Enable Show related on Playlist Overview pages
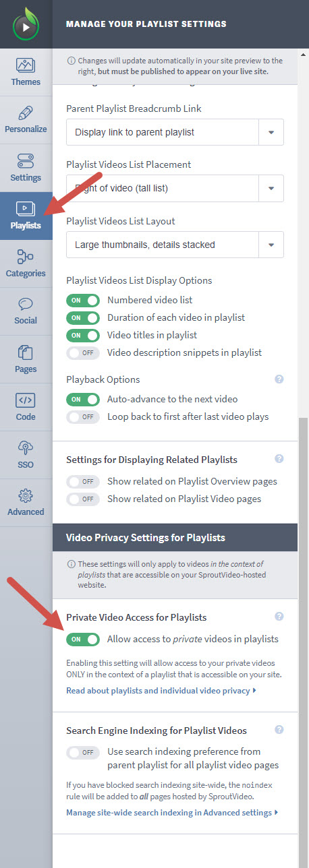309x868 pixels. pos(83,482)
